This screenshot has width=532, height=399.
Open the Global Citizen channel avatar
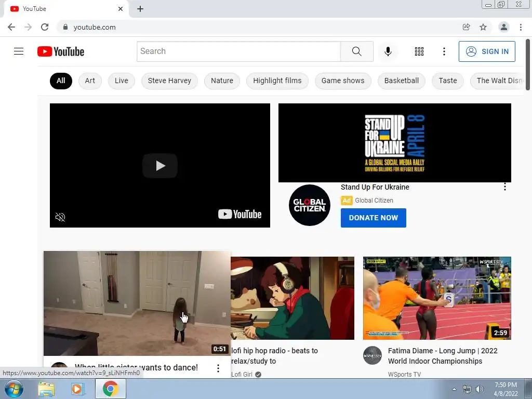tap(310, 205)
